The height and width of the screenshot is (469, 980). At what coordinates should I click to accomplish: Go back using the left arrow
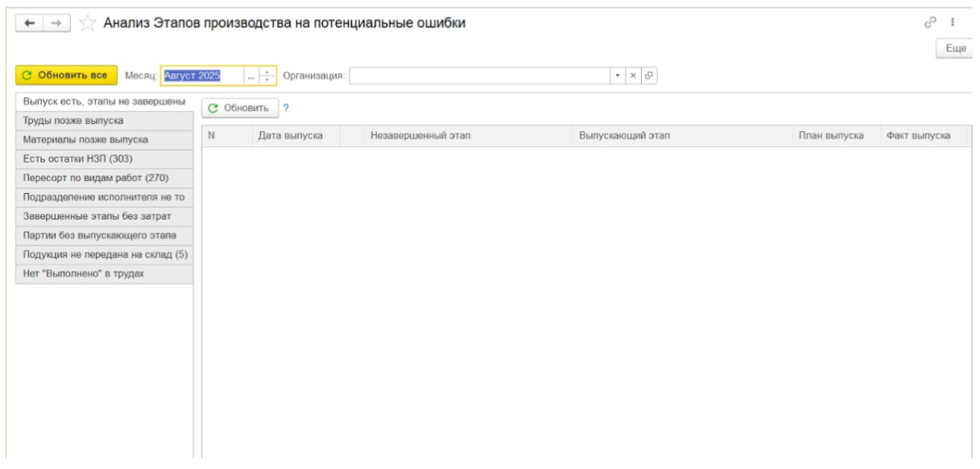(29, 23)
